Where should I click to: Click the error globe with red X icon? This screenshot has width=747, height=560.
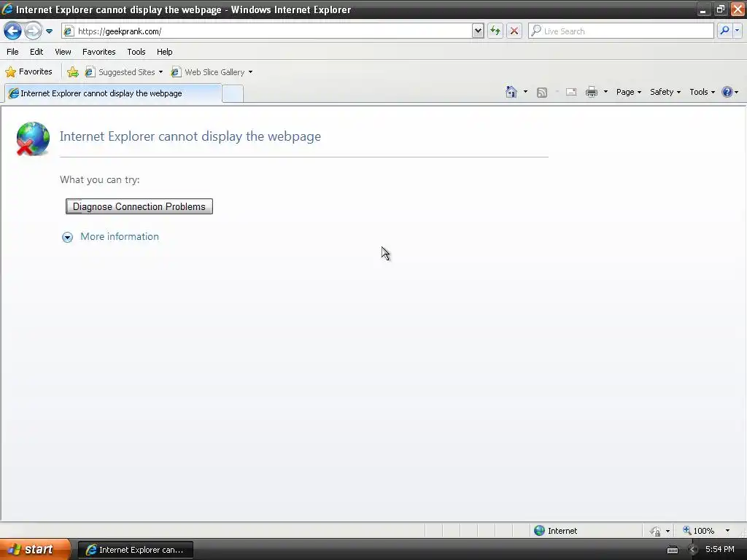coord(33,139)
